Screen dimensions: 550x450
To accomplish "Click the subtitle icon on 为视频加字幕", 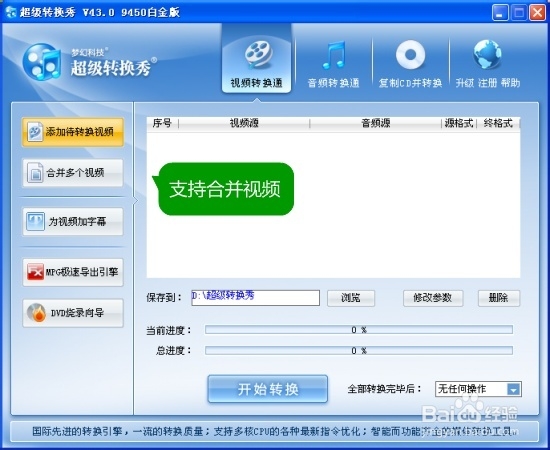I will (35, 222).
